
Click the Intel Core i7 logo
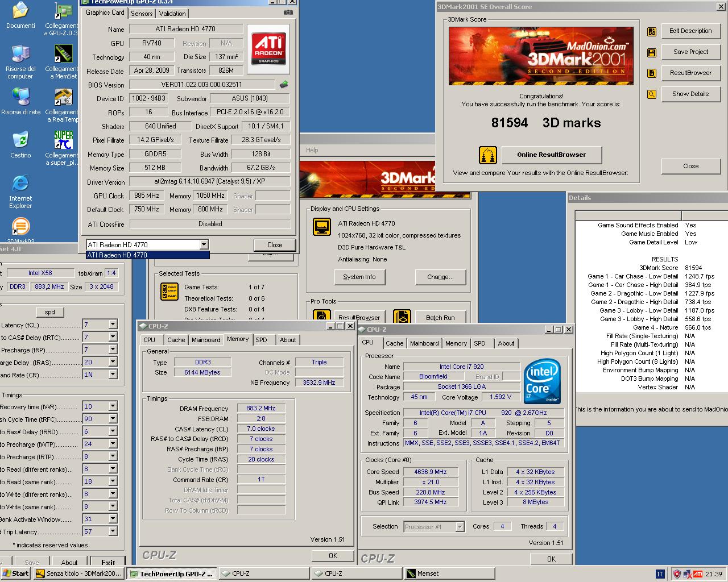[x=542, y=381]
